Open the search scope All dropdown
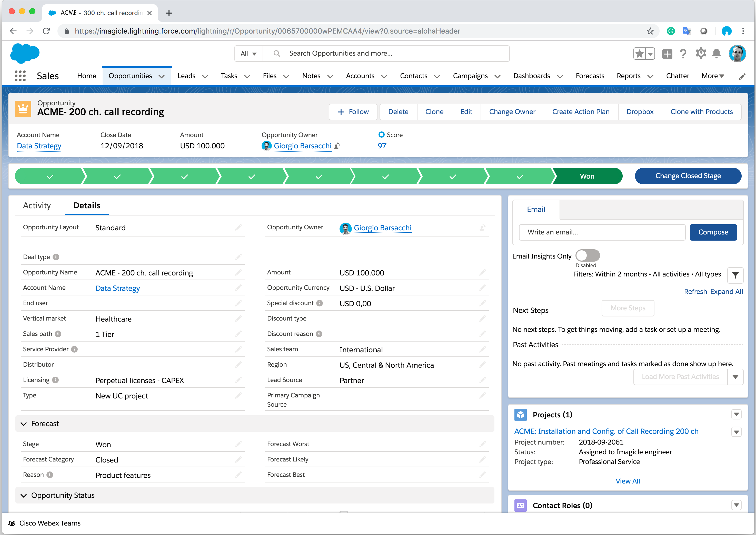 (248, 53)
